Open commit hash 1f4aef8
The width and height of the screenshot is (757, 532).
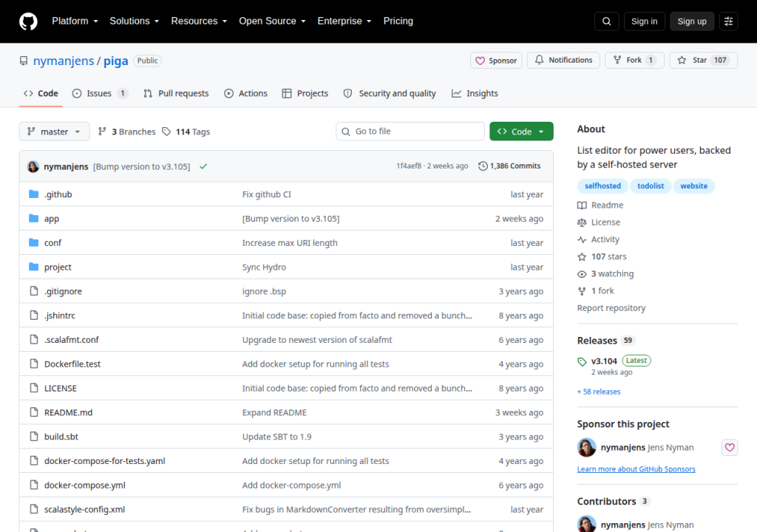pos(408,166)
